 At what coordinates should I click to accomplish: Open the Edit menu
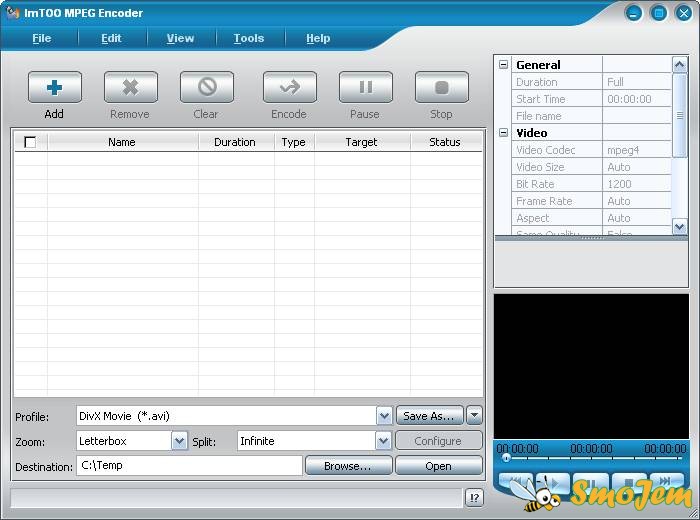[111, 38]
